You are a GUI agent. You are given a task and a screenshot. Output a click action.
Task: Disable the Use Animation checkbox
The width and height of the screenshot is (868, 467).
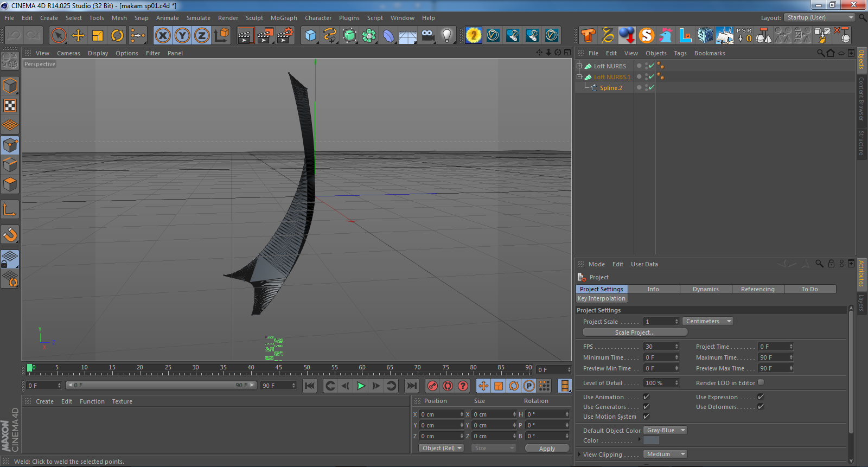tap(646, 397)
